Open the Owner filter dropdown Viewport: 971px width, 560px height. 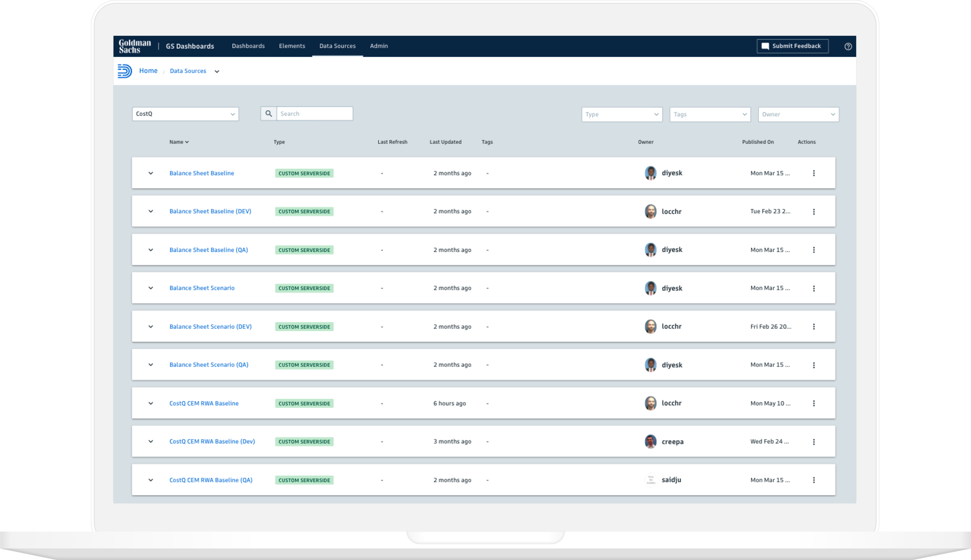[798, 114]
